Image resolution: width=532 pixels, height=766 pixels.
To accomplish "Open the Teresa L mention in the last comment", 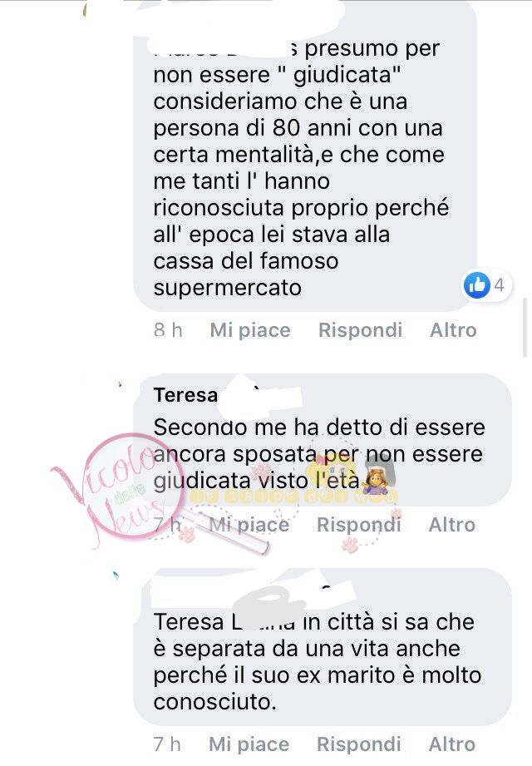I will point(224,622).
